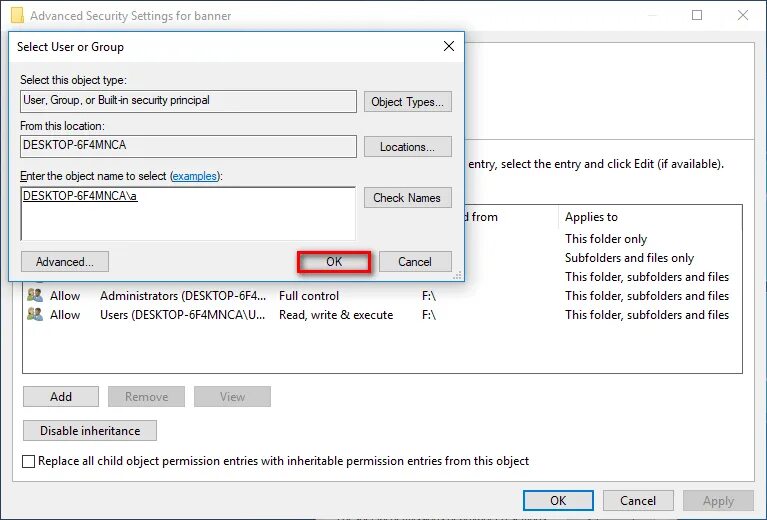Tick Replace all child object permission entries

[28, 461]
